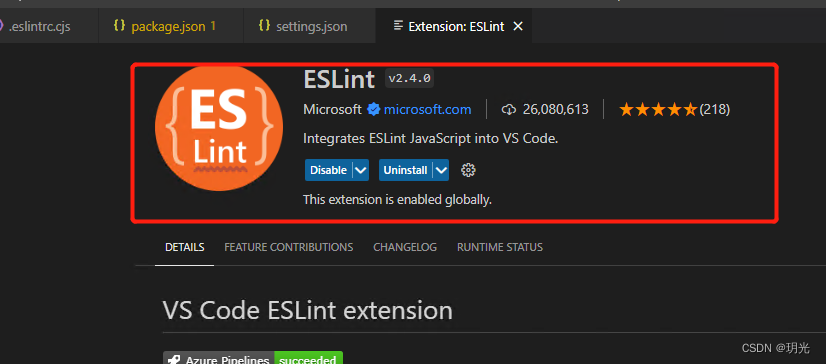Click the install count cloud icon

point(508,110)
